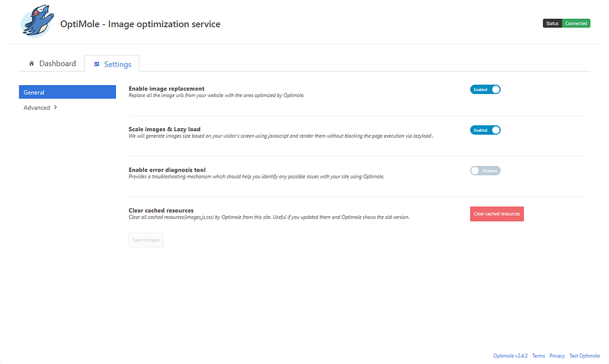Click the 'Replace all the image urls' description

pyautogui.click(x=216, y=96)
